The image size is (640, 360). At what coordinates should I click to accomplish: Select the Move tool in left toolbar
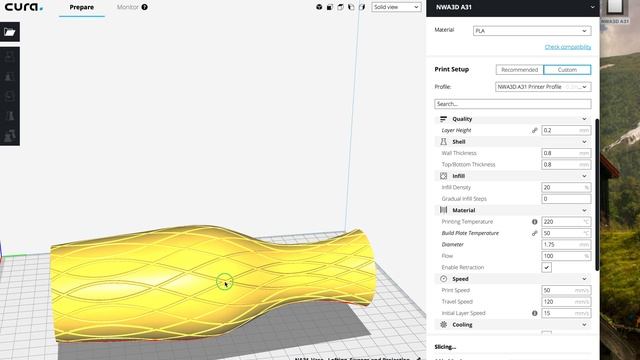tap(10, 57)
